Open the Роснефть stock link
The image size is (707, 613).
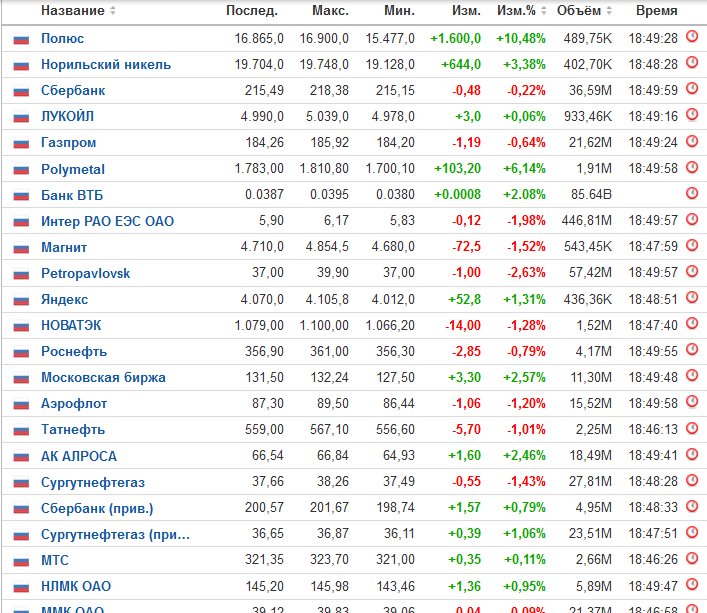click(x=74, y=352)
